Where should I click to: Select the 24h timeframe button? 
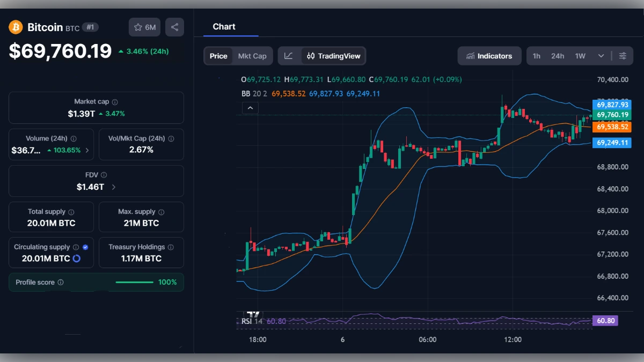click(x=558, y=55)
